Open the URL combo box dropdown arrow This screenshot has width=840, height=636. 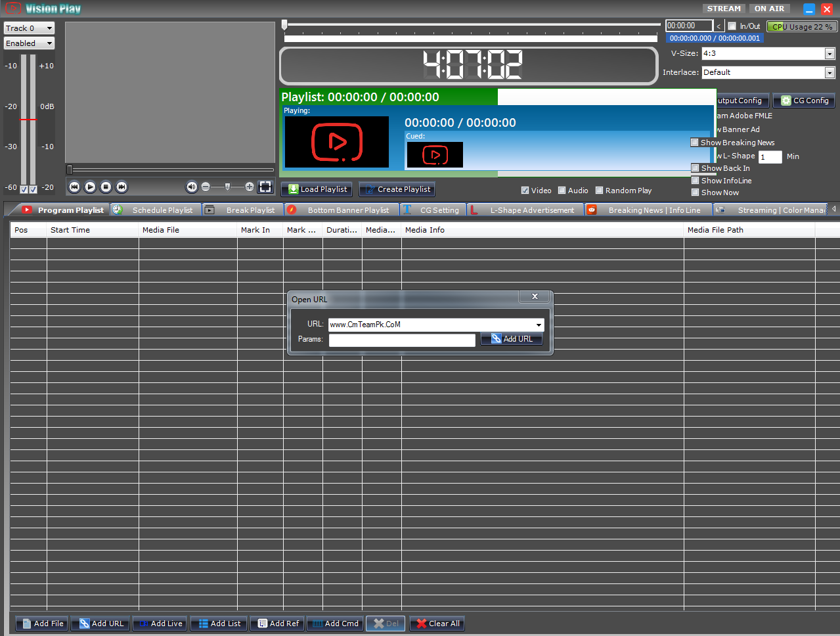[x=539, y=325]
